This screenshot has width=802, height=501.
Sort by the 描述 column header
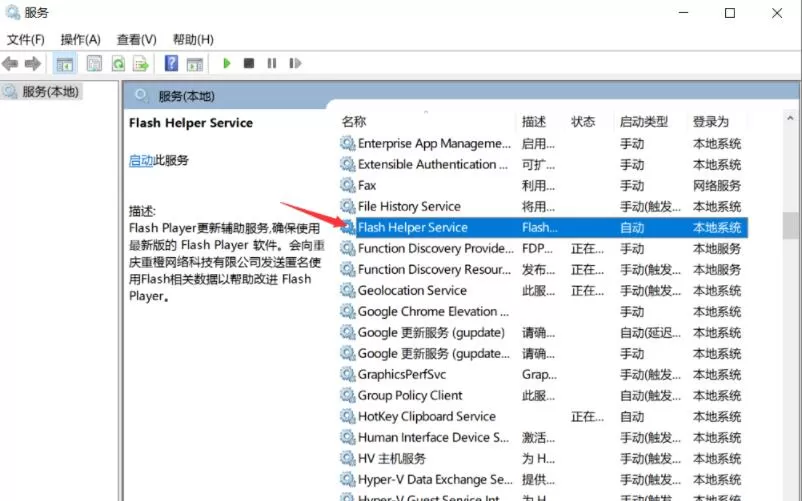click(x=534, y=122)
